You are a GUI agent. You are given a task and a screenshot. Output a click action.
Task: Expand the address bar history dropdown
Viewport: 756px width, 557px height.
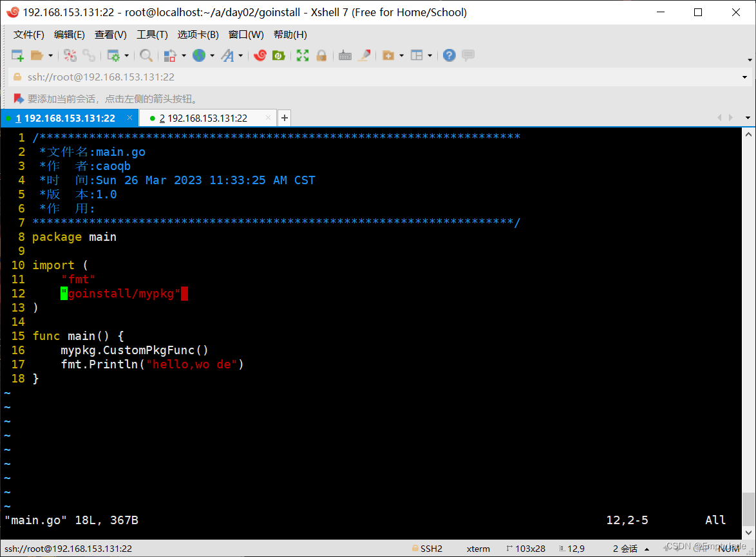[744, 77]
